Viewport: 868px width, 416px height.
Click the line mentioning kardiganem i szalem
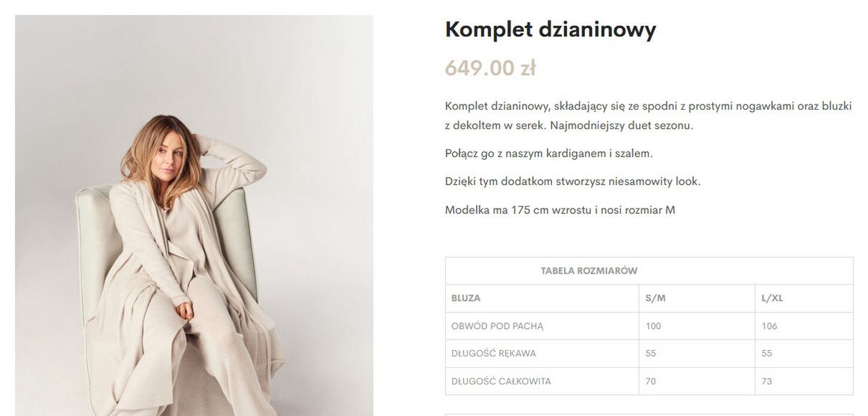(549, 153)
